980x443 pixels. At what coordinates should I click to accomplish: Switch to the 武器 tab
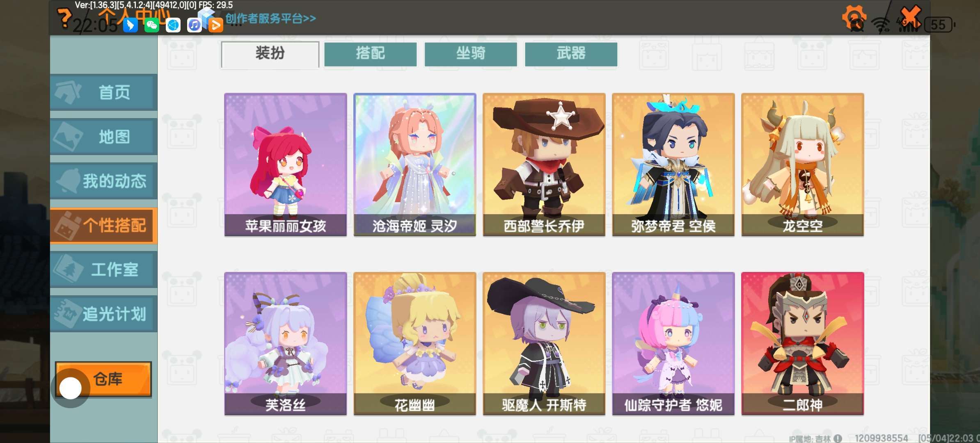(571, 54)
